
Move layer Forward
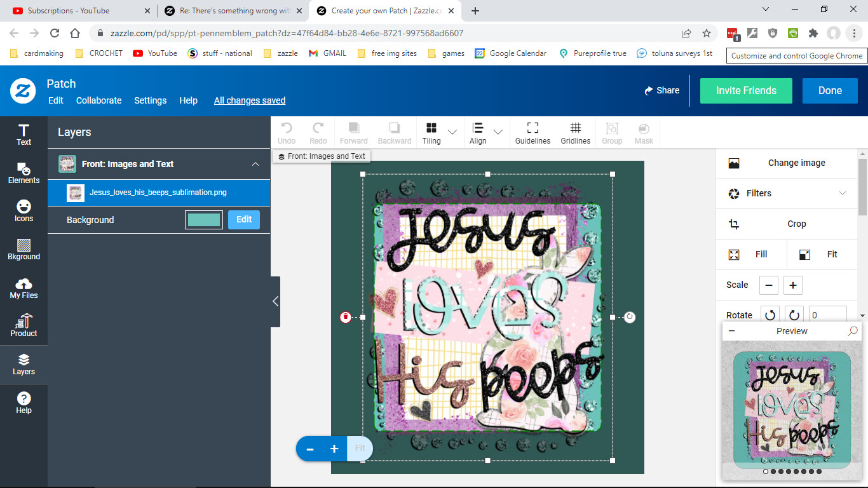[x=354, y=133]
